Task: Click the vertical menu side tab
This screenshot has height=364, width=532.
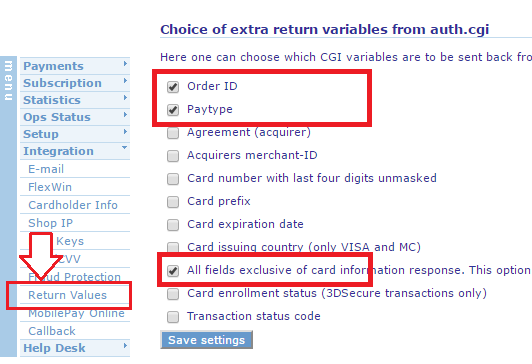Action: click(8, 206)
